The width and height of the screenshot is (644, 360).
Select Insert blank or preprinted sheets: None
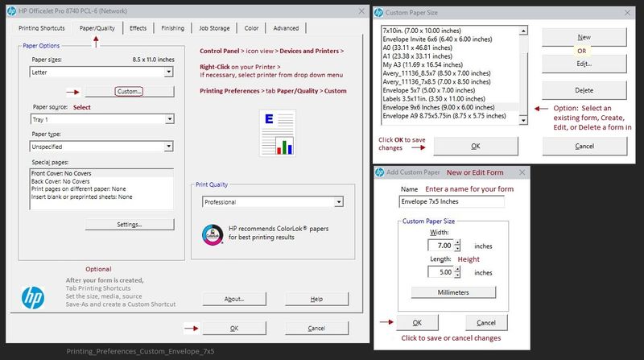(x=101, y=197)
